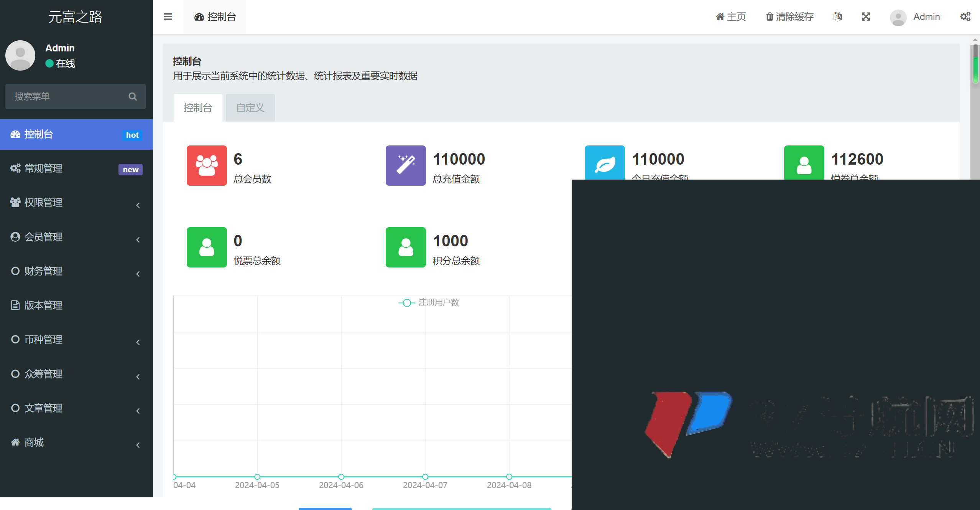This screenshot has height=510, width=980.
Task: Go to 主页 link in header
Action: 731,17
